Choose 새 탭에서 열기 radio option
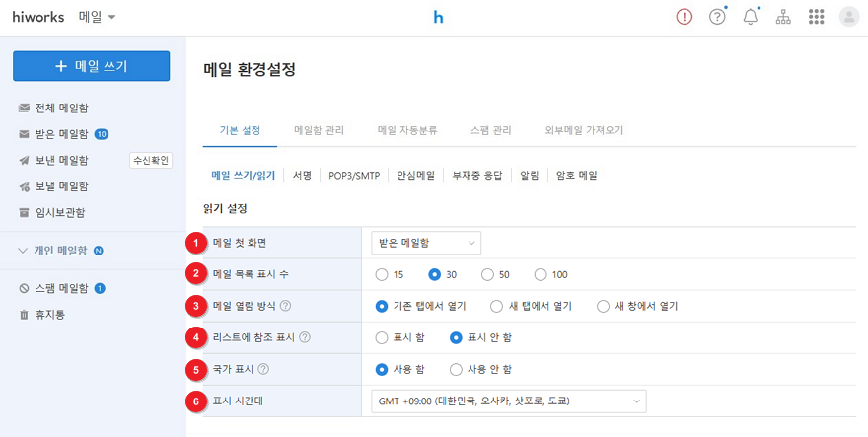This screenshot has width=868, height=437. pyautogui.click(x=497, y=306)
